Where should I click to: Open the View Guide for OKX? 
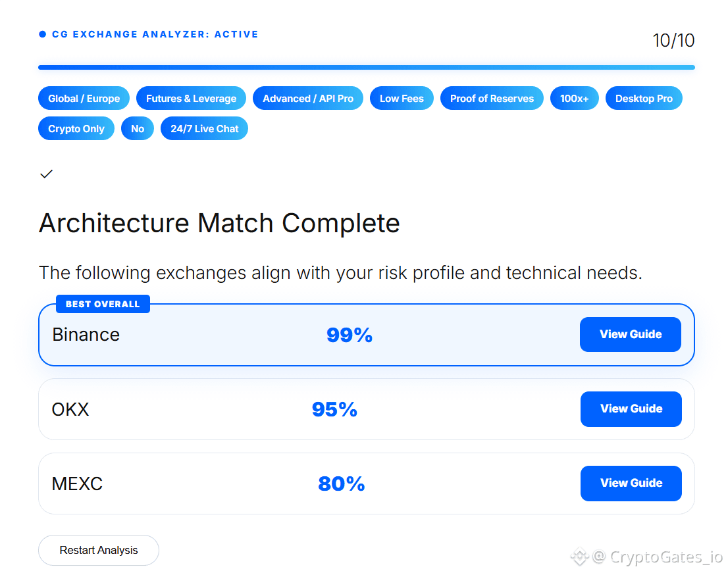pos(631,409)
